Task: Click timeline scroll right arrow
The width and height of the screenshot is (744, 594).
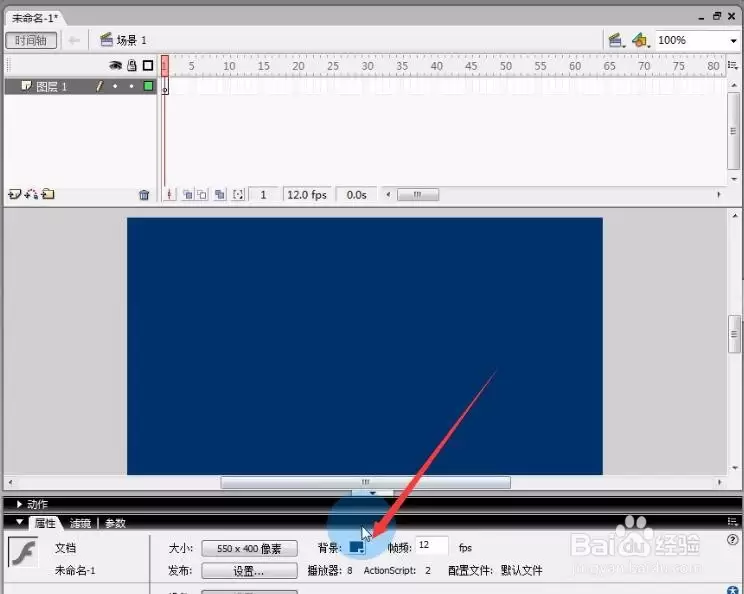Action: point(719,195)
